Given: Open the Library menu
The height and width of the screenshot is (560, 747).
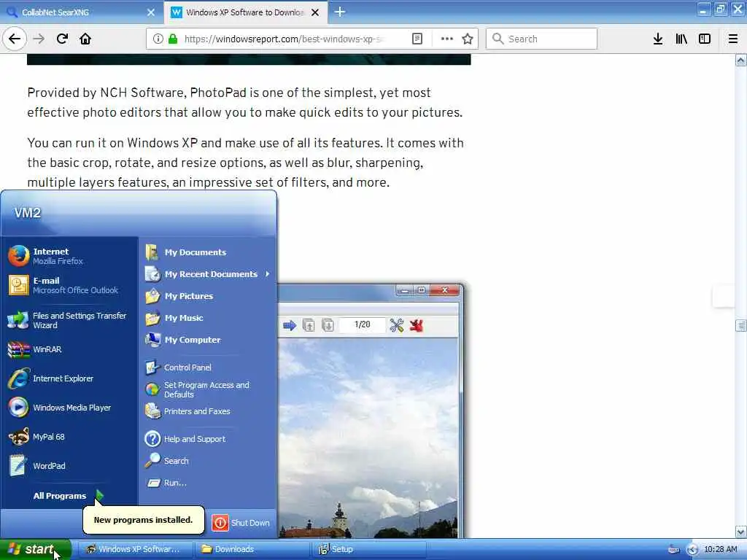Looking at the screenshot, I should (681, 39).
